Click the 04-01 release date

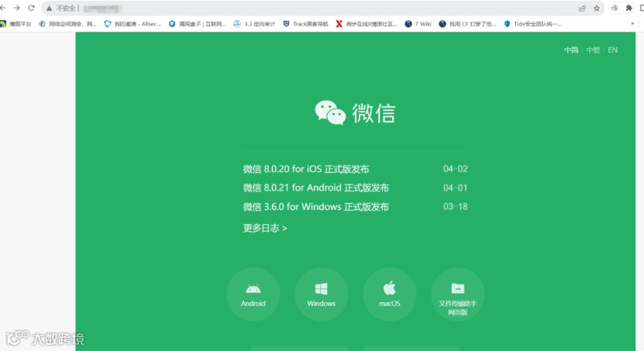pos(455,188)
